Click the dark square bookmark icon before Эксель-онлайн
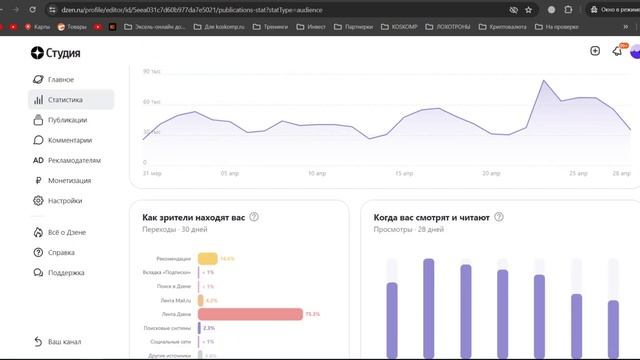The height and width of the screenshot is (360, 640). tap(113, 27)
